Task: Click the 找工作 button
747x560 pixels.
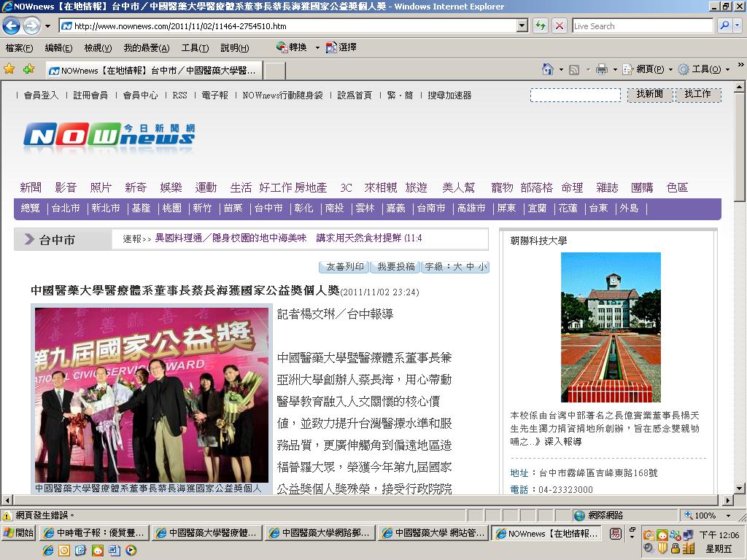Action: coord(698,94)
